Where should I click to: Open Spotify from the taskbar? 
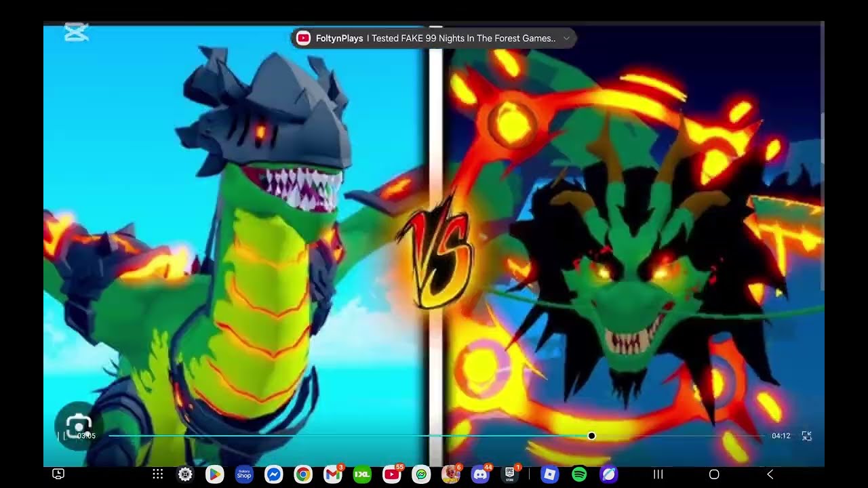pos(579,474)
